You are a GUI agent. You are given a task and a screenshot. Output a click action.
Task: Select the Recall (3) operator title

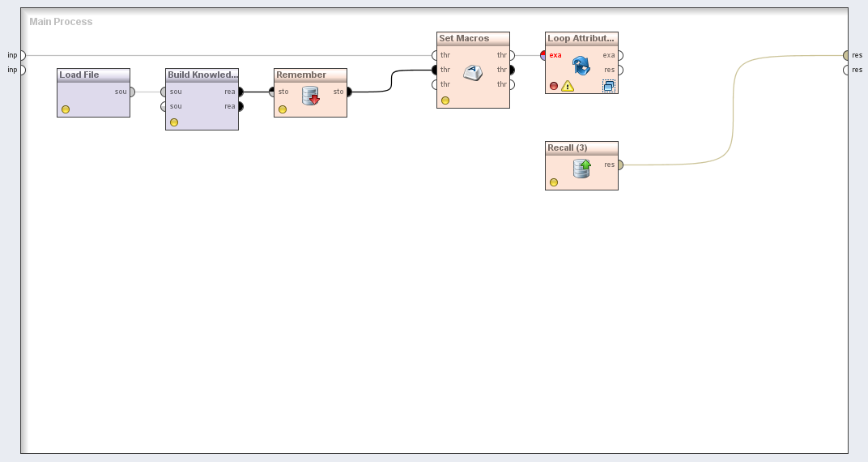(568, 148)
